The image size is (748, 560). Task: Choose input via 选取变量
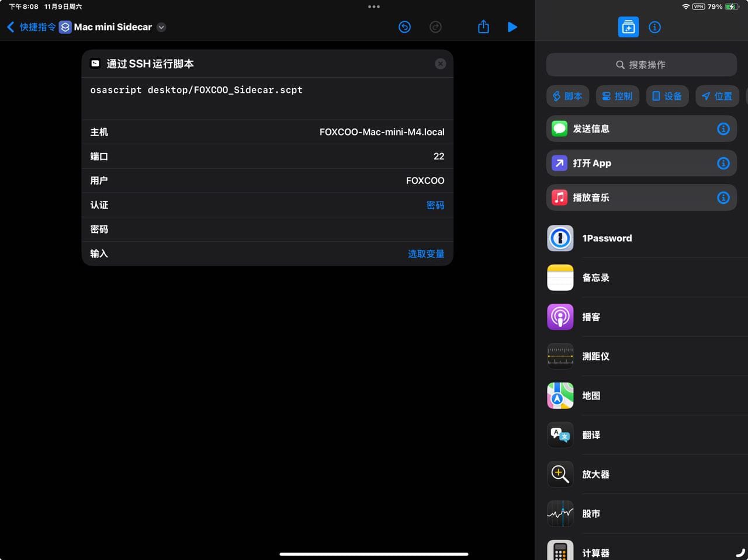(x=426, y=254)
